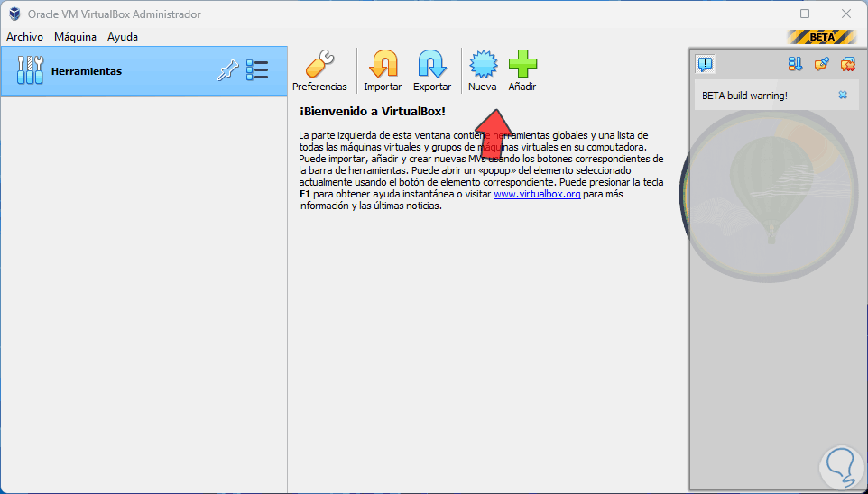Dismiss the BETA build warning notification
The image size is (868, 494).
click(843, 96)
